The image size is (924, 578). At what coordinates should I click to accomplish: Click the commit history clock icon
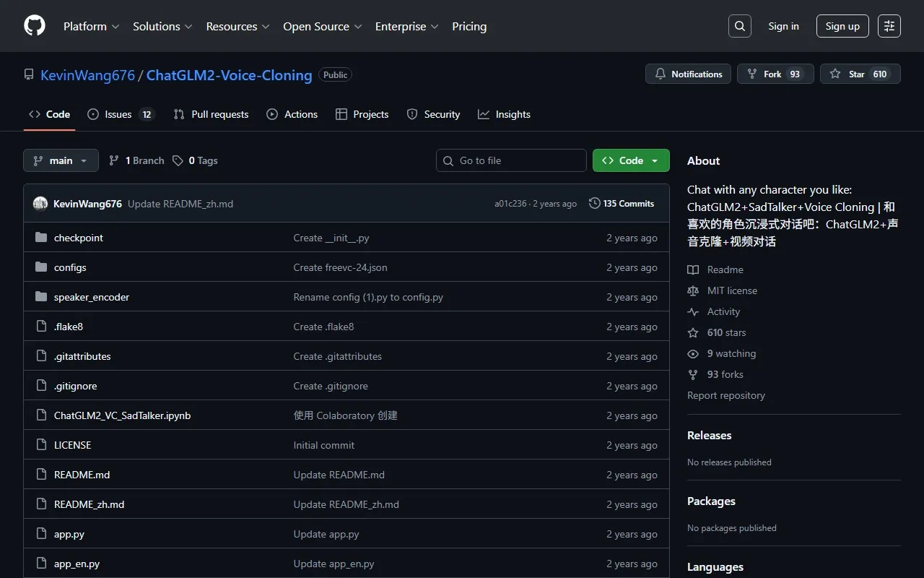[x=594, y=204]
